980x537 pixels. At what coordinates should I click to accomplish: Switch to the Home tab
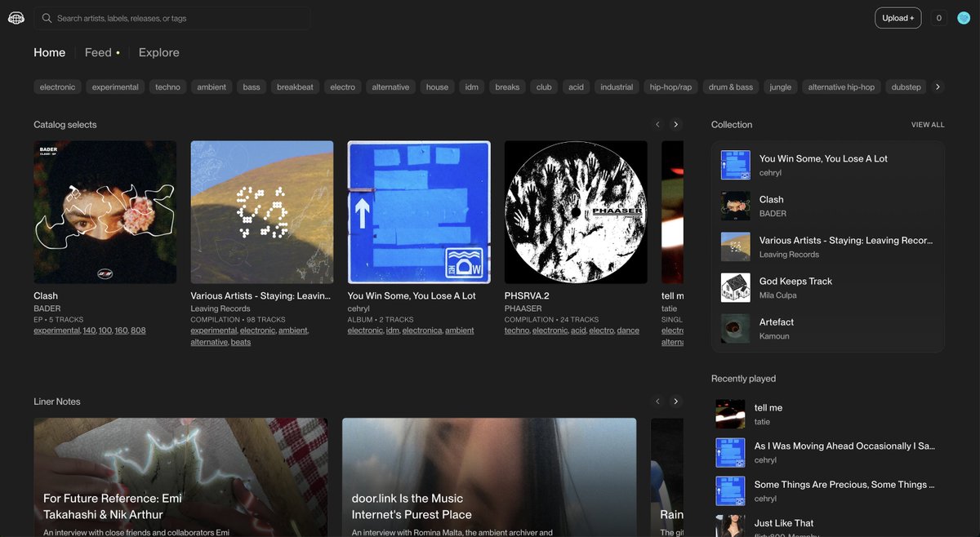tap(49, 52)
